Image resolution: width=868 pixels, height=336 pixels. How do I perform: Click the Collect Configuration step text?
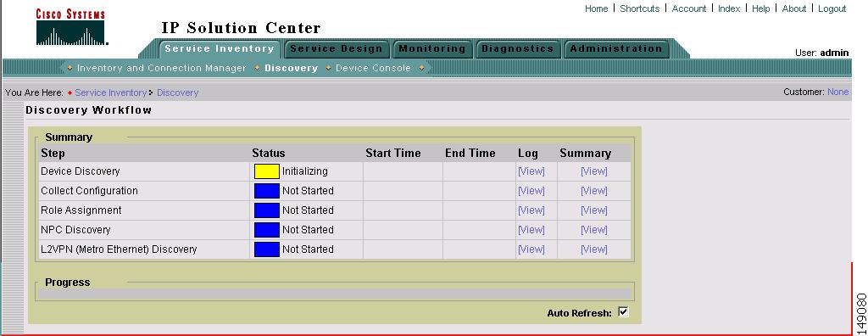[x=89, y=191]
